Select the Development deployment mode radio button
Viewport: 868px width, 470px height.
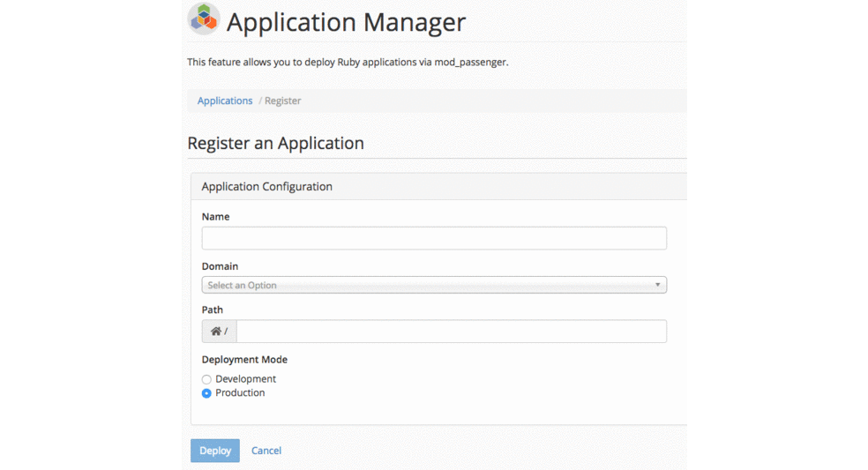coord(206,380)
